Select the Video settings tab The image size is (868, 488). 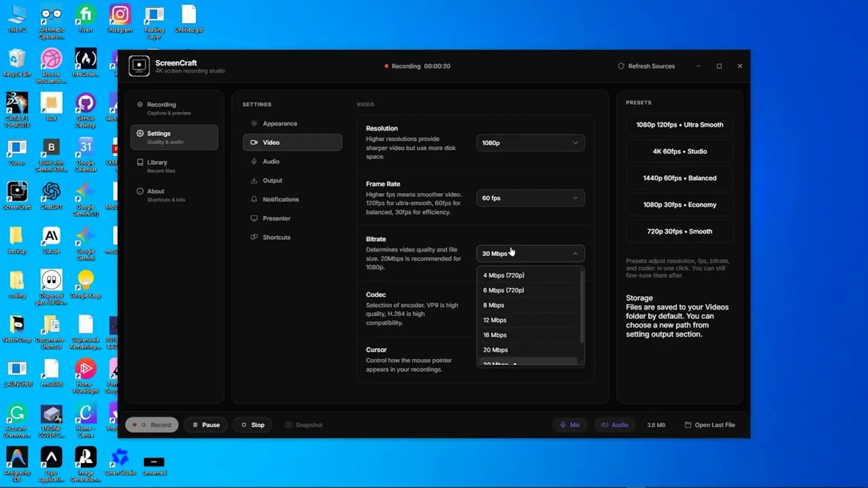point(292,143)
